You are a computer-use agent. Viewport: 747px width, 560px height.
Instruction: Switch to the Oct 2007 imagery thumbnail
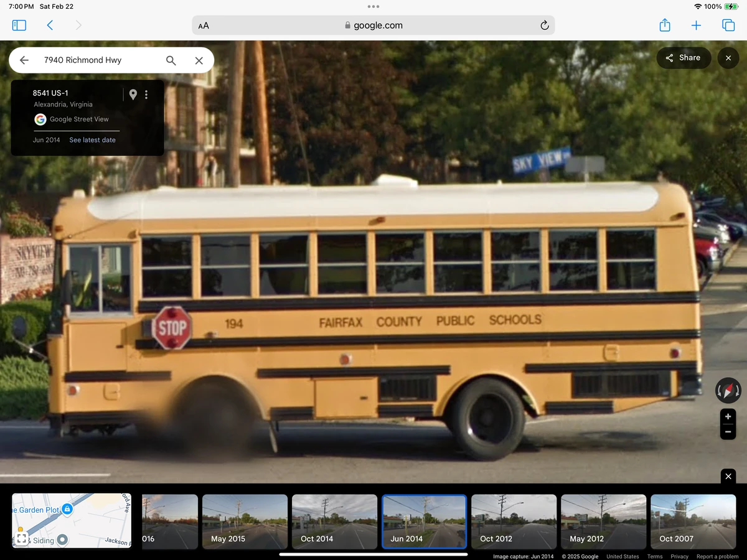[693, 521]
